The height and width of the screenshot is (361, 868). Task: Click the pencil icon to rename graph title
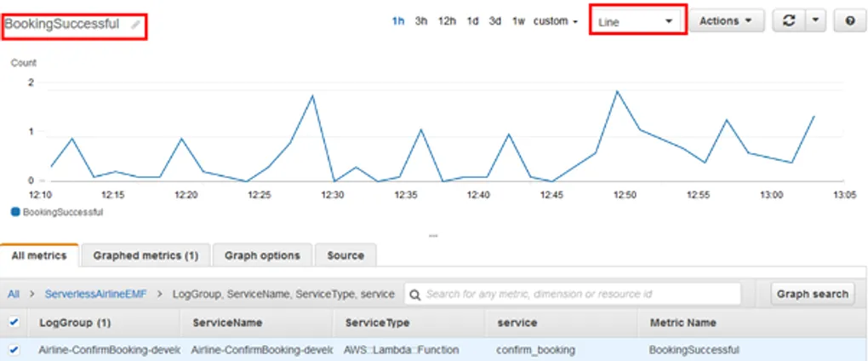(135, 25)
